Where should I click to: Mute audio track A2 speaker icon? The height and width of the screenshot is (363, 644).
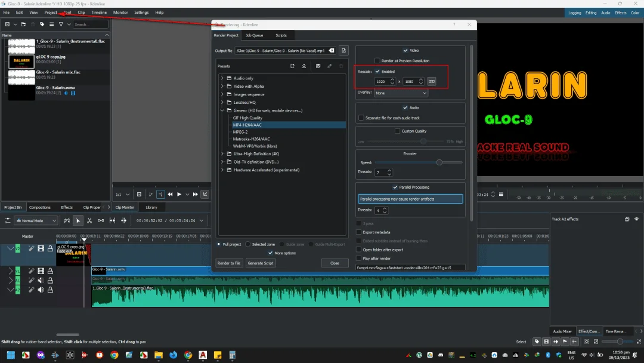point(41,290)
